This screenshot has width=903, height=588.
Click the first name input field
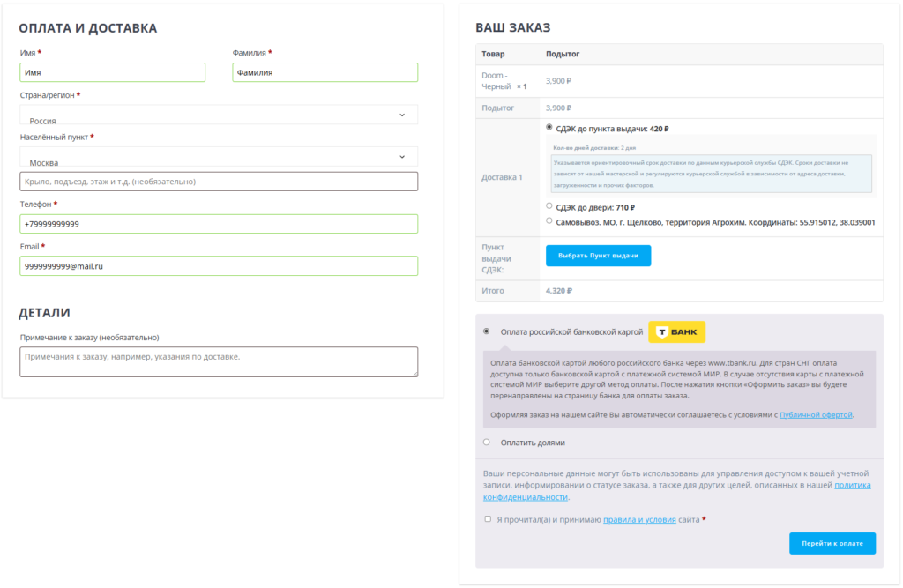coord(112,73)
